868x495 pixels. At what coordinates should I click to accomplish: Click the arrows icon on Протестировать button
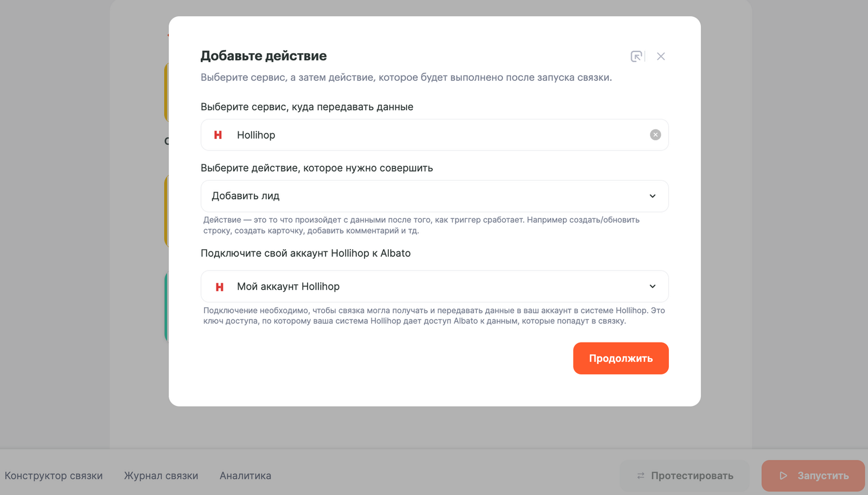tap(641, 476)
